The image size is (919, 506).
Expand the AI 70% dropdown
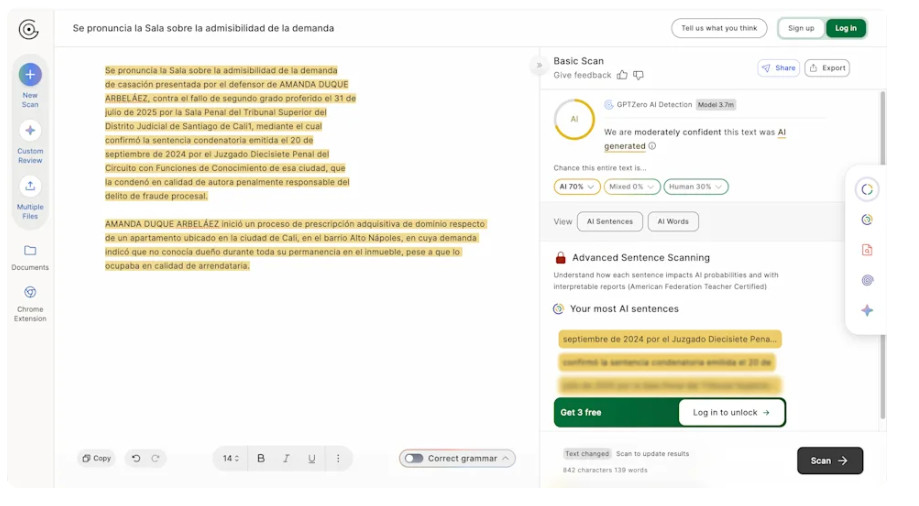[577, 187]
